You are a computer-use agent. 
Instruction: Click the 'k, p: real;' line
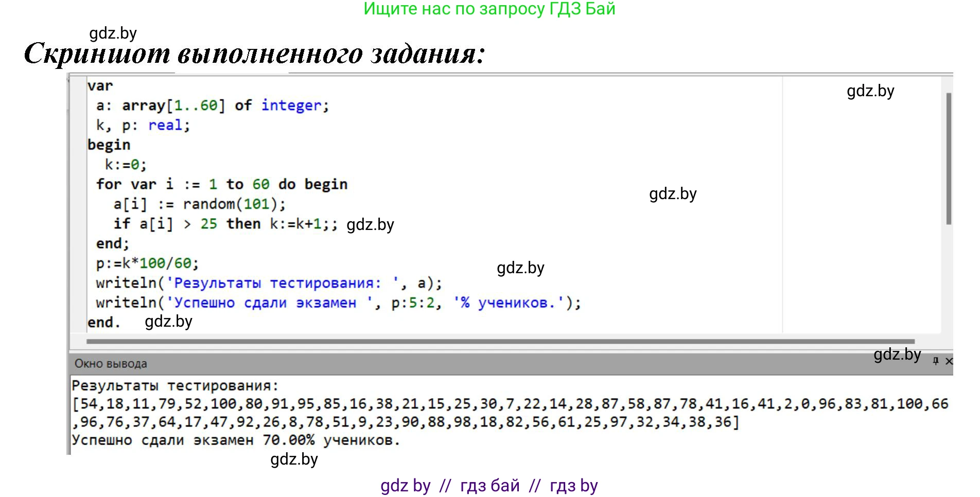pyautogui.click(x=143, y=126)
